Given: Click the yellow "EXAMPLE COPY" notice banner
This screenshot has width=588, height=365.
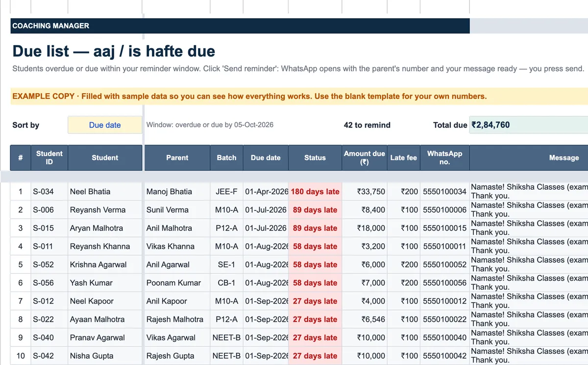Looking at the screenshot, I should tap(299, 96).
